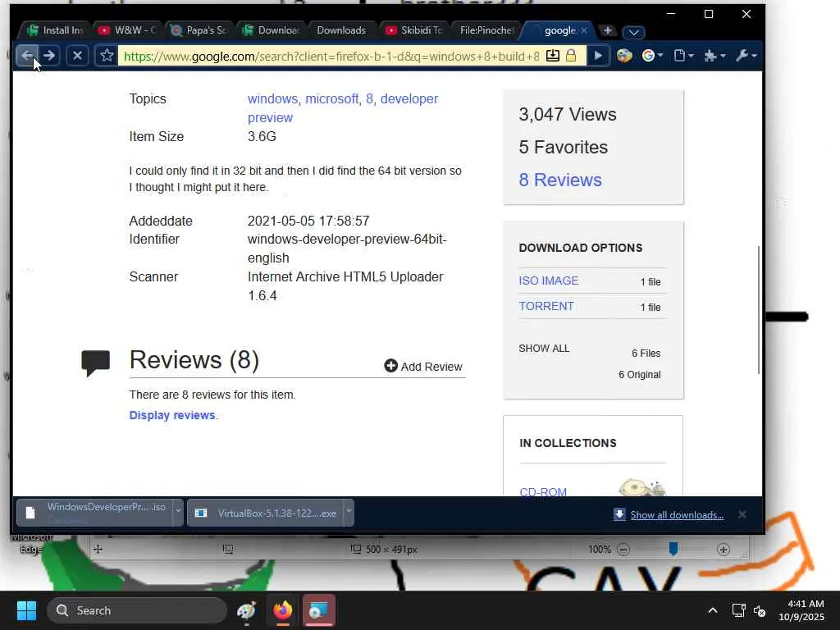Open the CD-ROM collection link
This screenshot has height=630, width=840.
(x=543, y=491)
